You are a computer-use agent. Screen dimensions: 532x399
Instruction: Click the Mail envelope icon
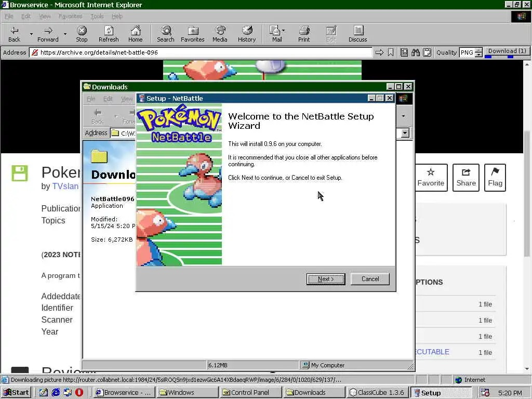(275, 34)
